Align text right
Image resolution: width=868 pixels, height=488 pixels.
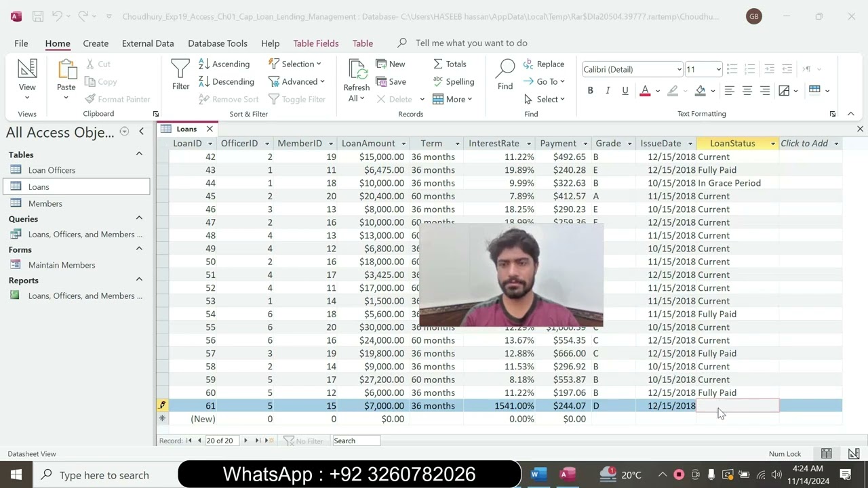[x=765, y=90]
